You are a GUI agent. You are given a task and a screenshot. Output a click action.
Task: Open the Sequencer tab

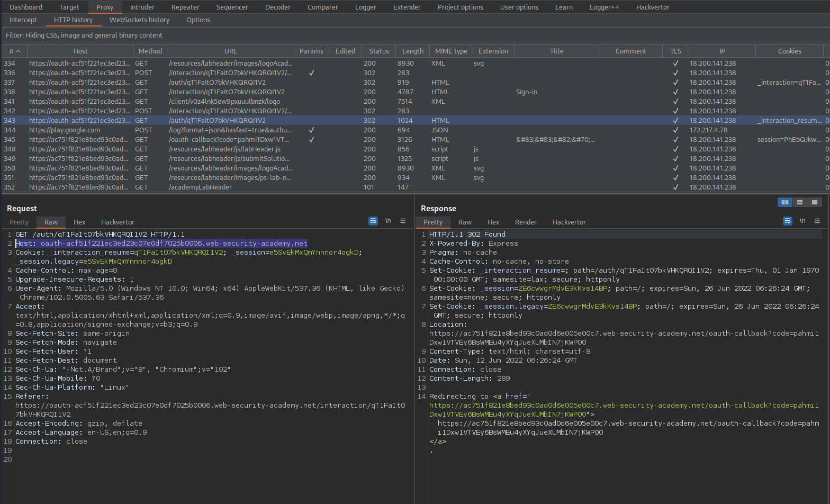[x=232, y=7]
